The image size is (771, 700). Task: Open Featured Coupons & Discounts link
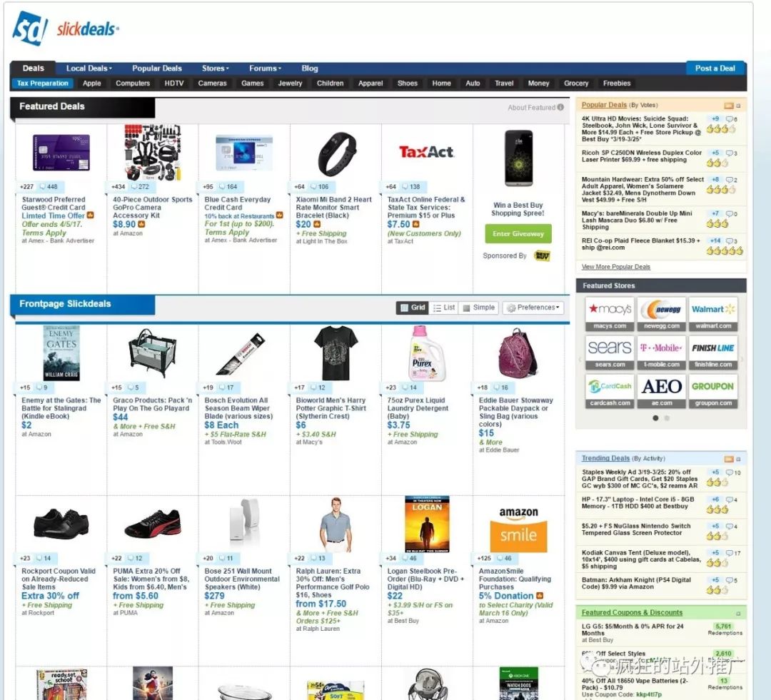(632, 612)
